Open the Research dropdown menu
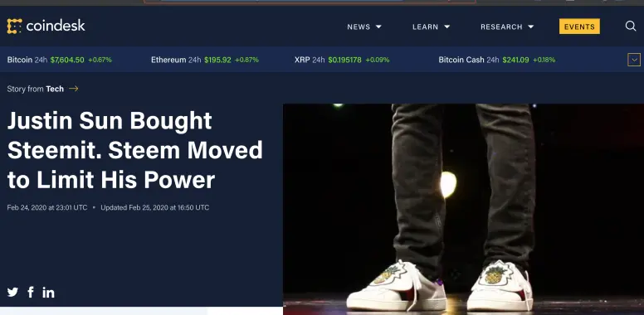Image resolution: width=644 pixels, height=315 pixels. 507,27
